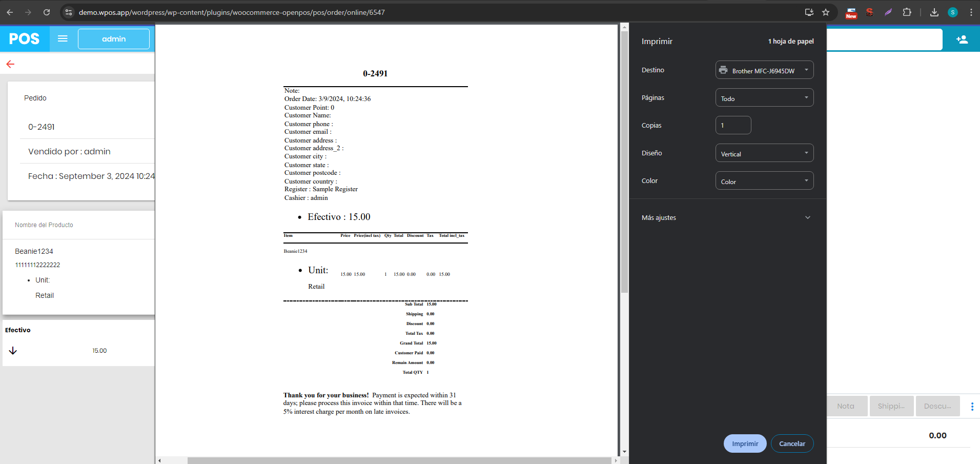Open the Color mode dropdown
The image size is (980, 464).
(x=764, y=180)
